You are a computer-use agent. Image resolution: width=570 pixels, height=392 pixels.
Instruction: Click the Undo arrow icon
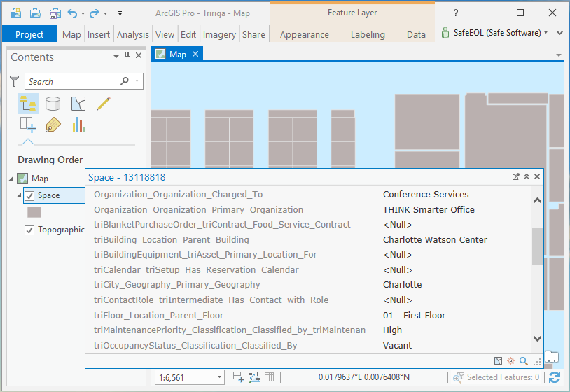pos(72,14)
